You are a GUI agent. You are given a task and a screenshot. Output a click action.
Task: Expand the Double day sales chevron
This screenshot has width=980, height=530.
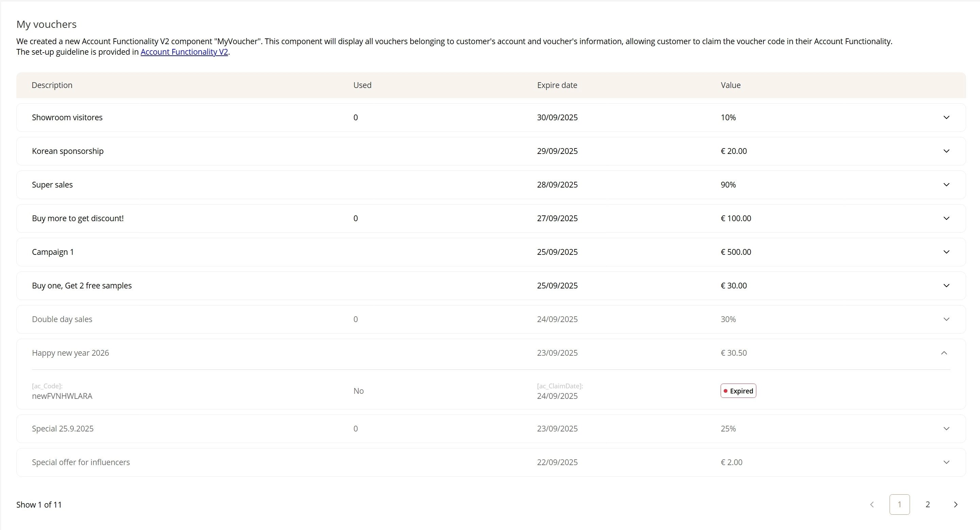pyautogui.click(x=946, y=319)
